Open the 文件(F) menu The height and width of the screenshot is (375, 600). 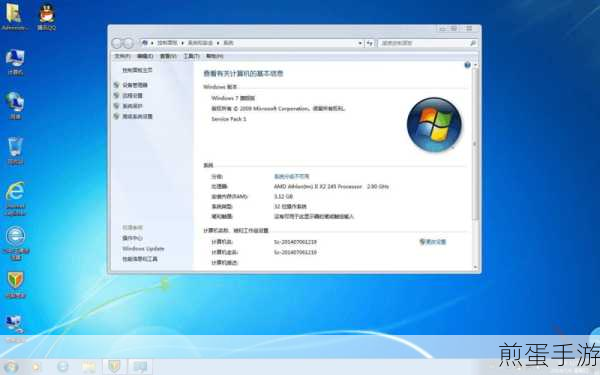tap(122, 56)
